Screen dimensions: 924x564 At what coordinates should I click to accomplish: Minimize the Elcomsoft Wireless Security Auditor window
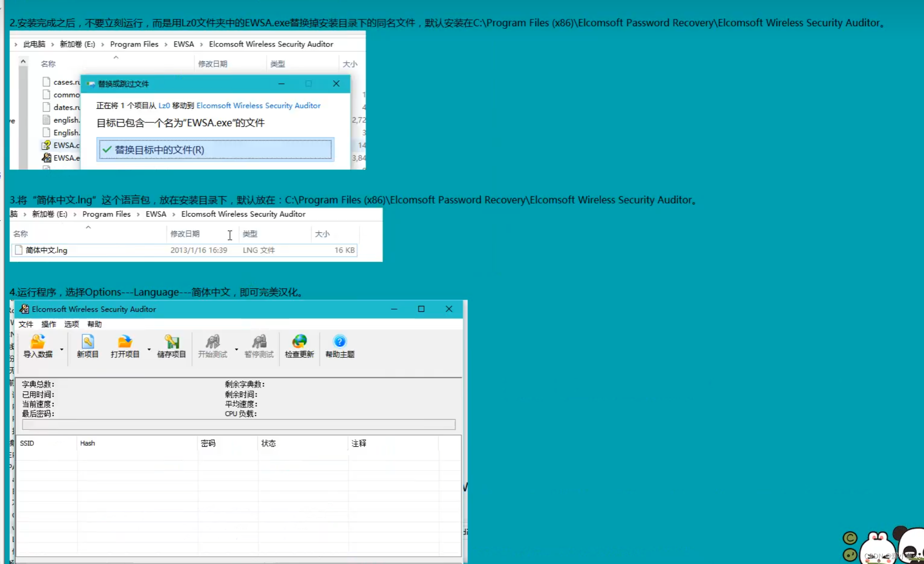[x=394, y=309]
